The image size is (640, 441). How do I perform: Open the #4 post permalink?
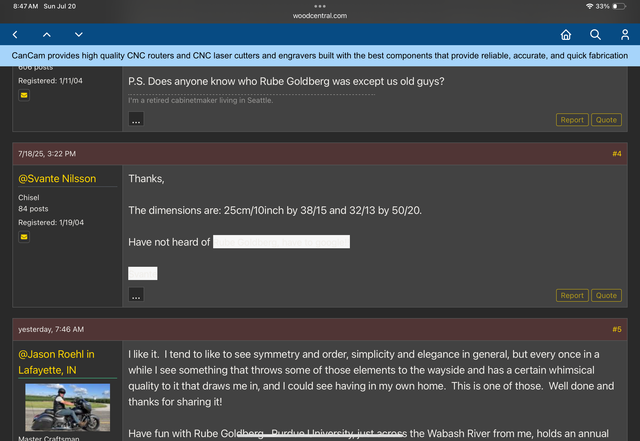coord(617,154)
